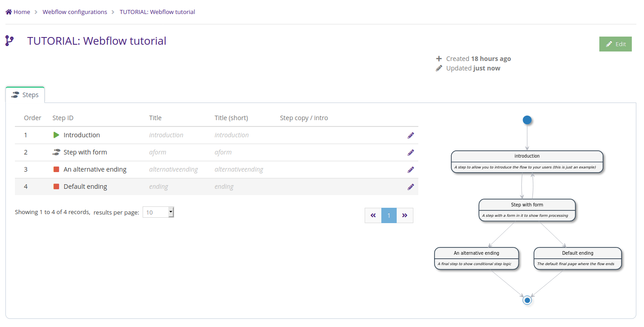Image resolution: width=644 pixels, height=327 pixels.
Task: Open the results per page dropdown
Action: pyautogui.click(x=158, y=212)
